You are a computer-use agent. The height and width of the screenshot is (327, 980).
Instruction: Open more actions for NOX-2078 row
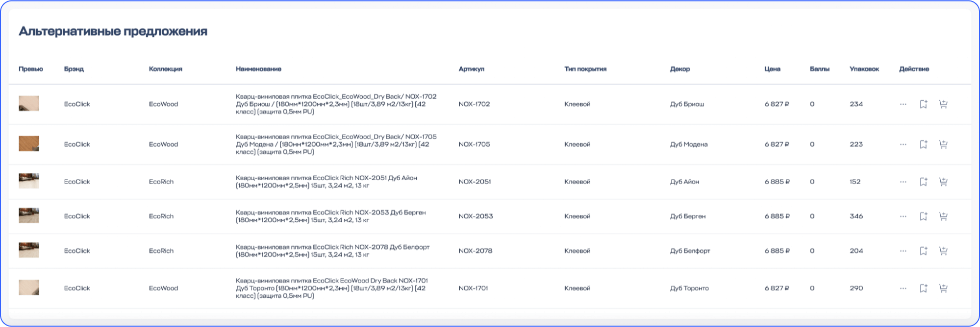tap(903, 251)
